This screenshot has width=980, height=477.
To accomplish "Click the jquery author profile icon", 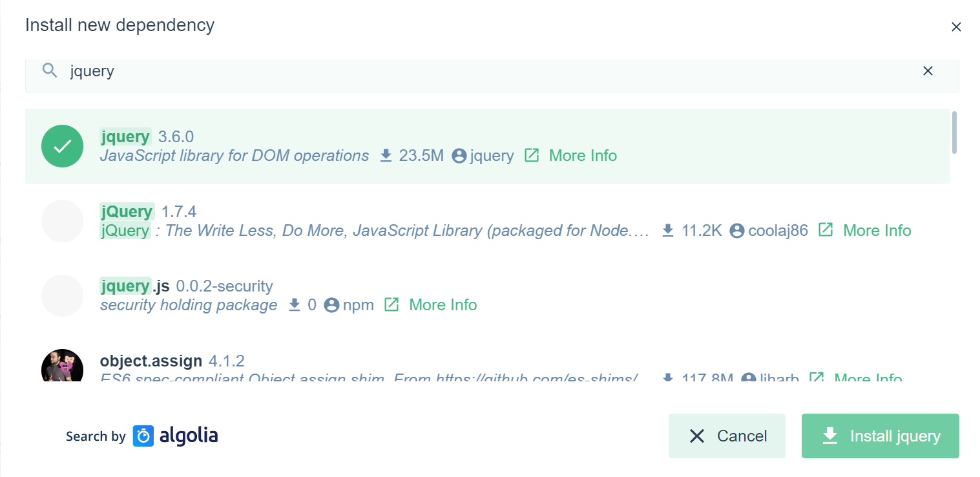I will coord(459,156).
